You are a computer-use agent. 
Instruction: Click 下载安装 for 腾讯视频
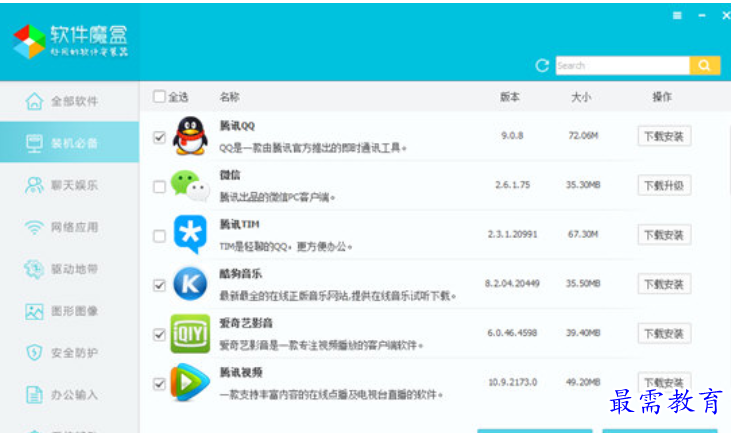(664, 382)
